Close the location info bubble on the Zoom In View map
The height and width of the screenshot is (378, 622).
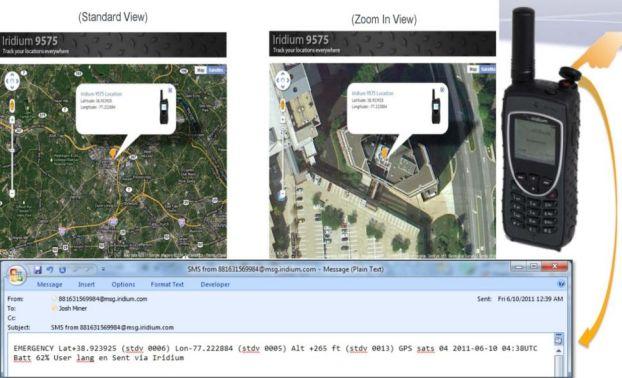[x=442, y=90]
